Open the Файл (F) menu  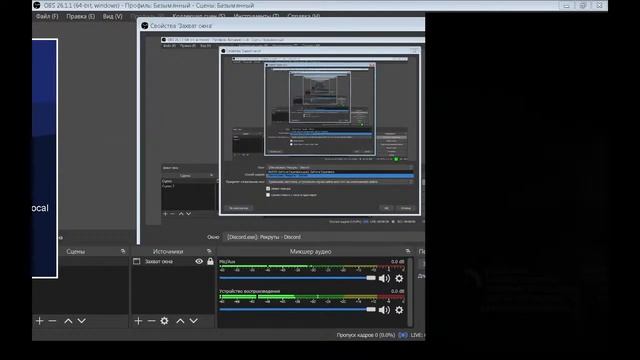(47, 16)
